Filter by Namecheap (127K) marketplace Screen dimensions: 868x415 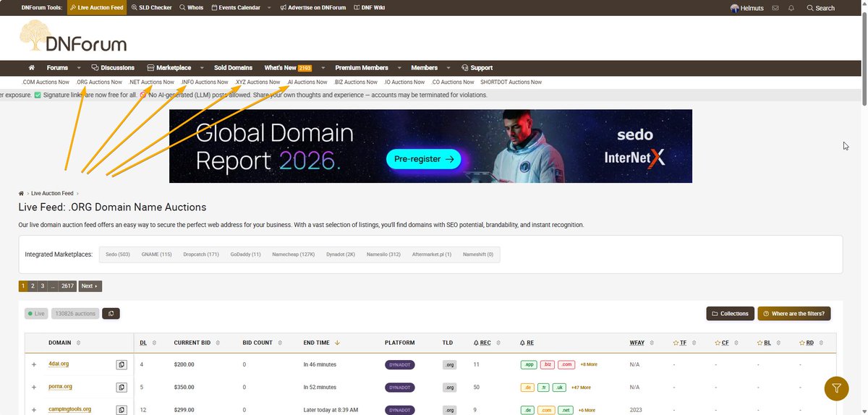point(294,254)
